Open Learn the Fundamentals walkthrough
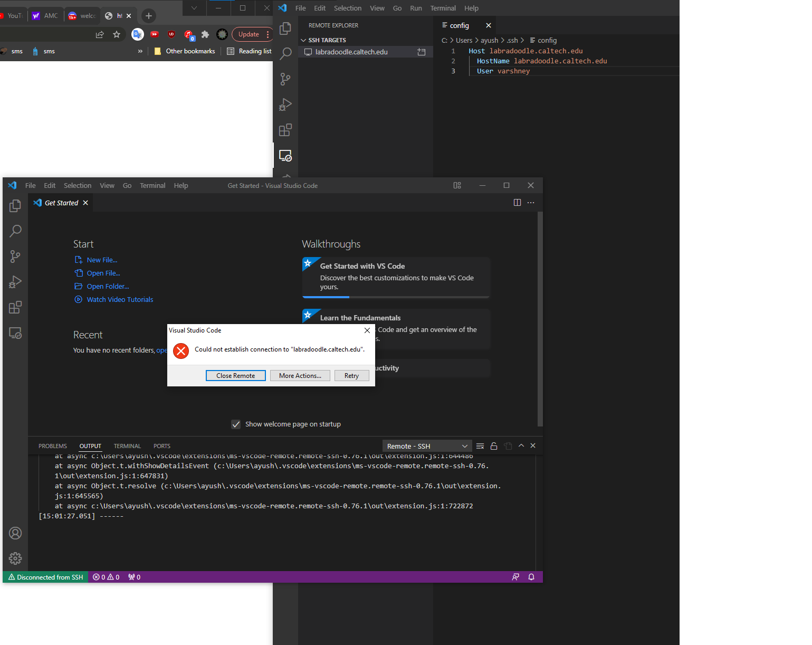Image resolution: width=812 pixels, height=645 pixels. tap(396, 329)
